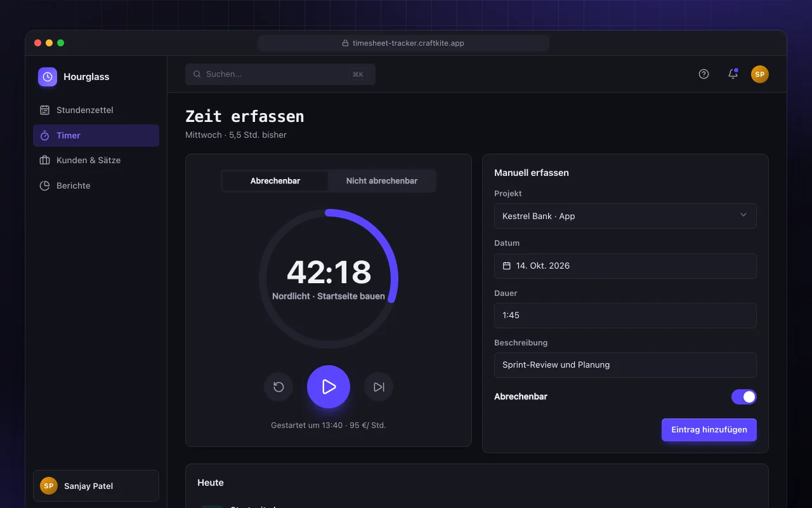The width and height of the screenshot is (812, 508).
Task: Open the Datum picker 14. Okt. 2026
Action: click(x=625, y=266)
